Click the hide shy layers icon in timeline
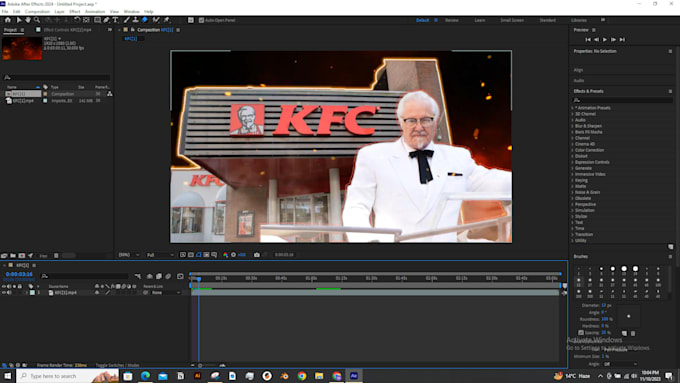The height and width of the screenshot is (383, 680). [150, 276]
